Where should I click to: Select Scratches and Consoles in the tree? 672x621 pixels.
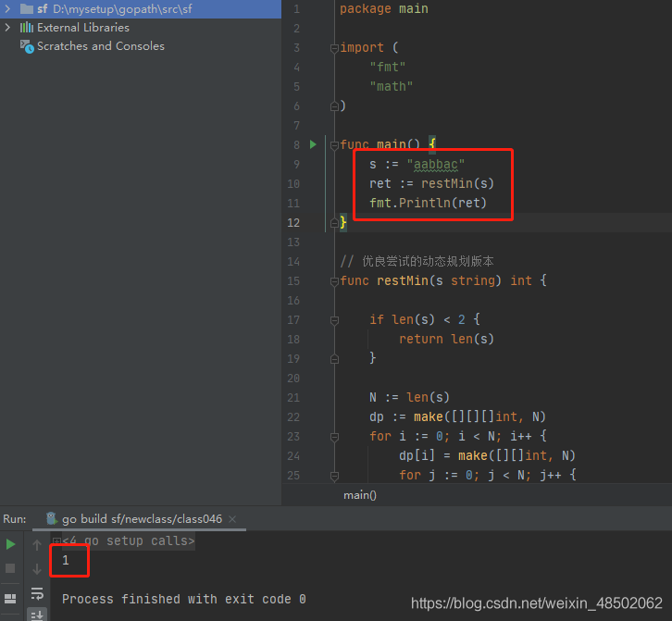(x=100, y=46)
